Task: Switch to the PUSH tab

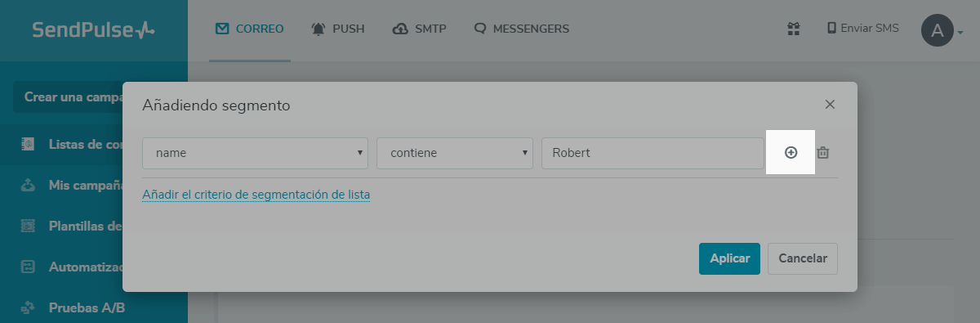Action: (337, 29)
